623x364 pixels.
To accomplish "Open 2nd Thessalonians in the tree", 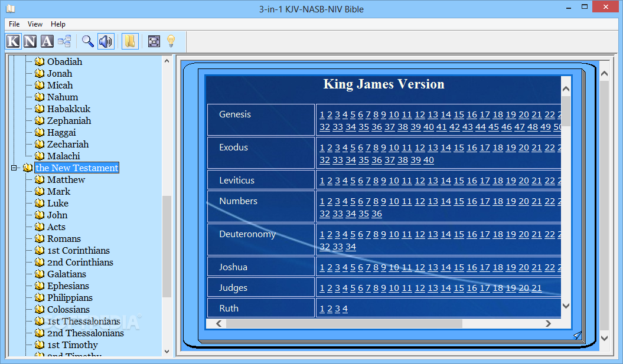I will (x=86, y=333).
